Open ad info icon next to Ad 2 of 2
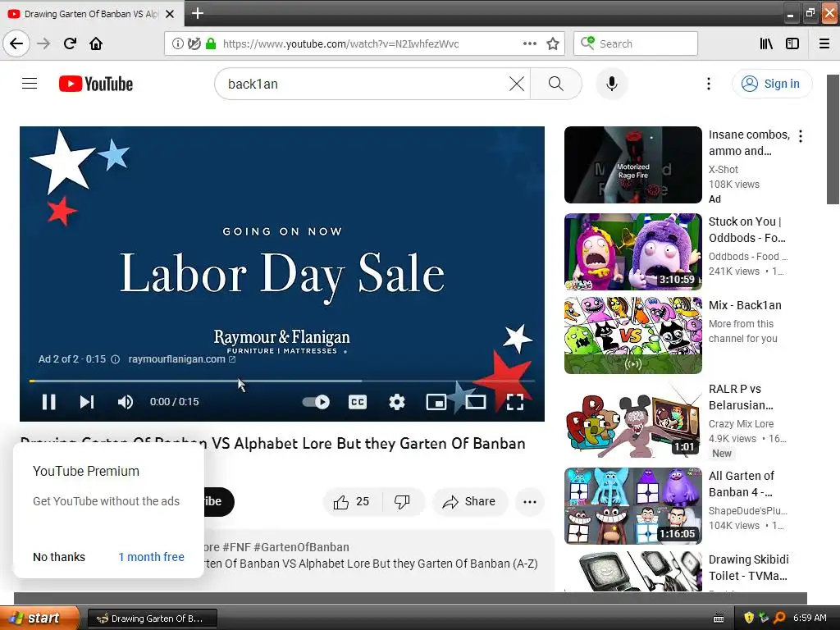 115,359
